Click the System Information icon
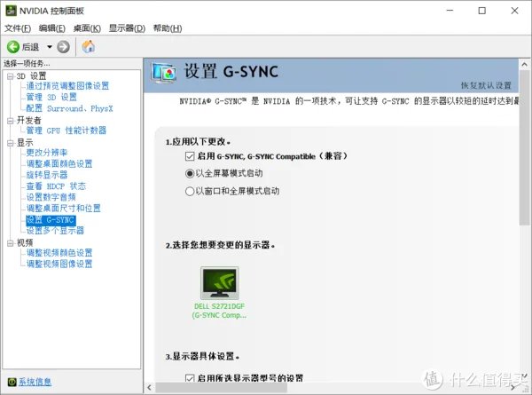This screenshot has width=532, height=395. (12, 382)
